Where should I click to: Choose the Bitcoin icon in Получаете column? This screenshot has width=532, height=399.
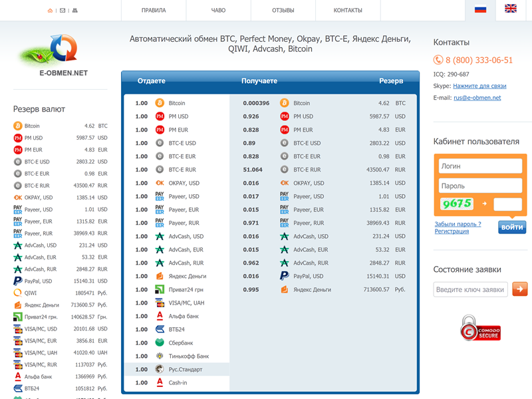click(x=285, y=103)
